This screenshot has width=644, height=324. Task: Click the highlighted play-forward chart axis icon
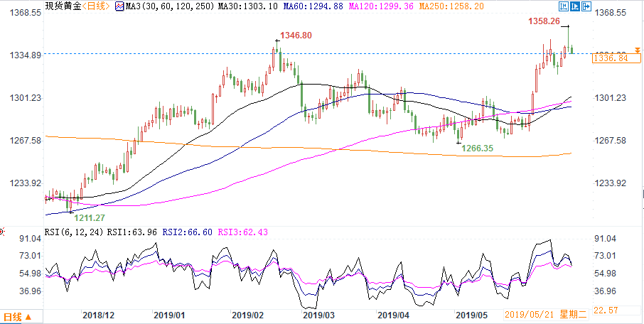(575, 6)
